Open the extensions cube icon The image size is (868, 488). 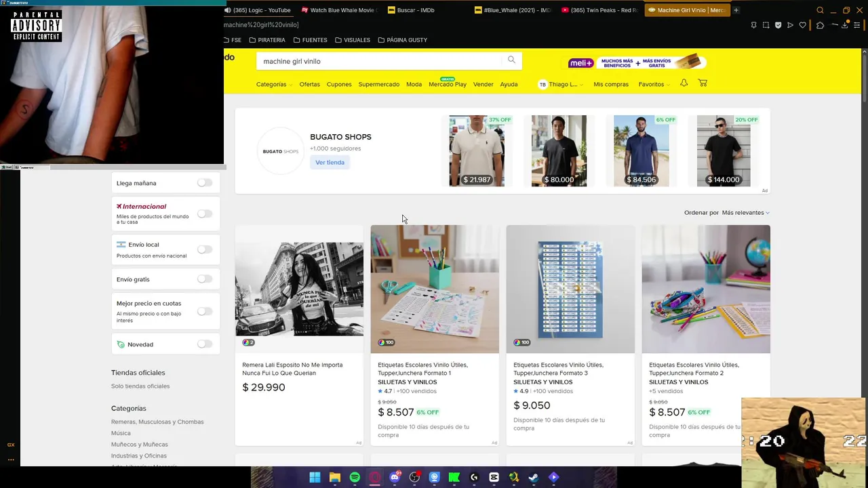[x=820, y=25]
